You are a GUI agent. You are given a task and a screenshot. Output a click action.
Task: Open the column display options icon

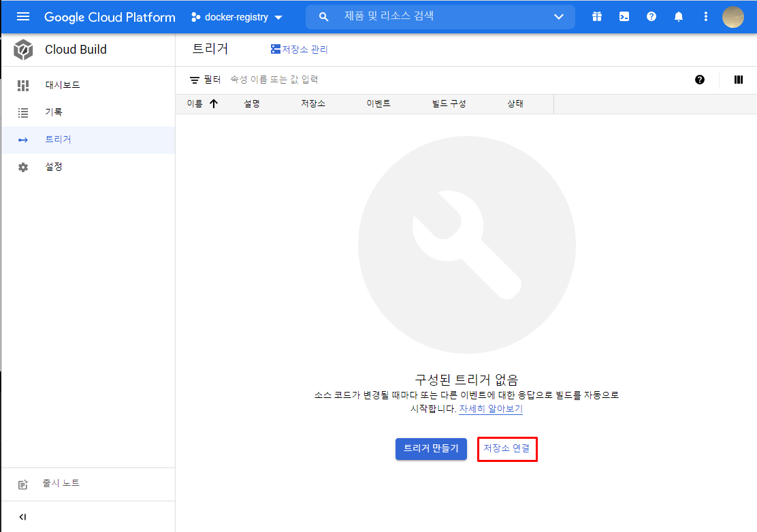[x=738, y=80]
